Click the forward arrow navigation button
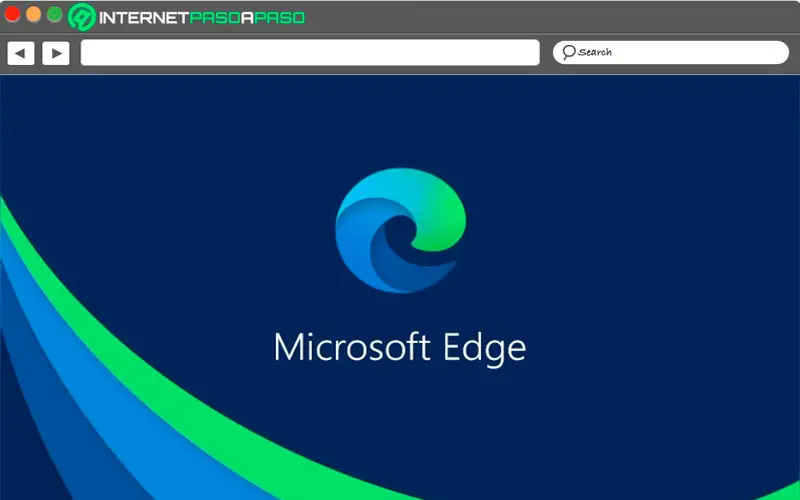800x500 pixels. [x=56, y=53]
